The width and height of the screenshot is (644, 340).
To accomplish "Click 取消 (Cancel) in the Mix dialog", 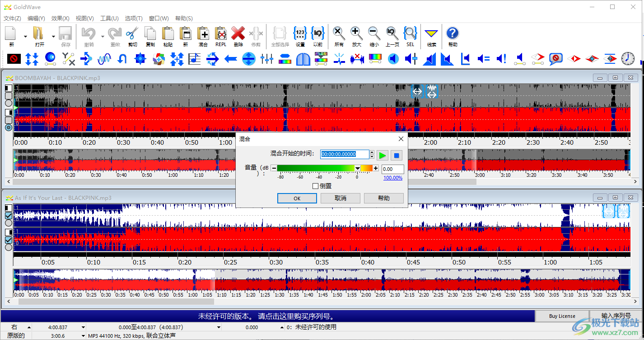I will click(341, 198).
